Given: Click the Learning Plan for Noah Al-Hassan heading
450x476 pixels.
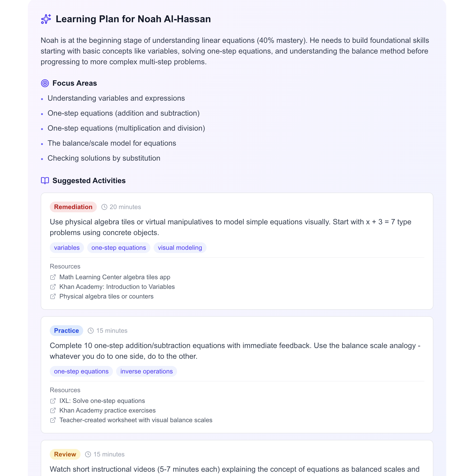Looking at the screenshot, I should coord(133,19).
